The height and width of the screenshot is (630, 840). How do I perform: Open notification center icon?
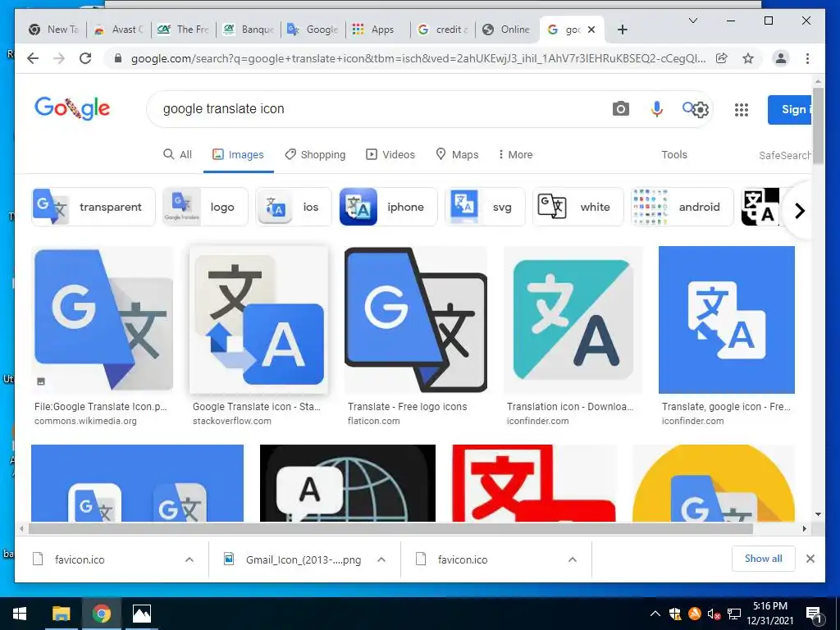click(814, 614)
